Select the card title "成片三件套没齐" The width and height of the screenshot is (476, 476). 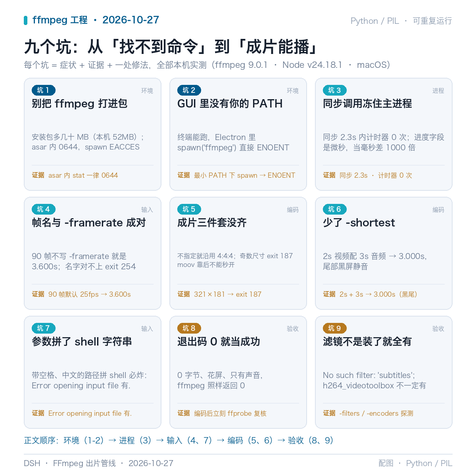click(212, 223)
